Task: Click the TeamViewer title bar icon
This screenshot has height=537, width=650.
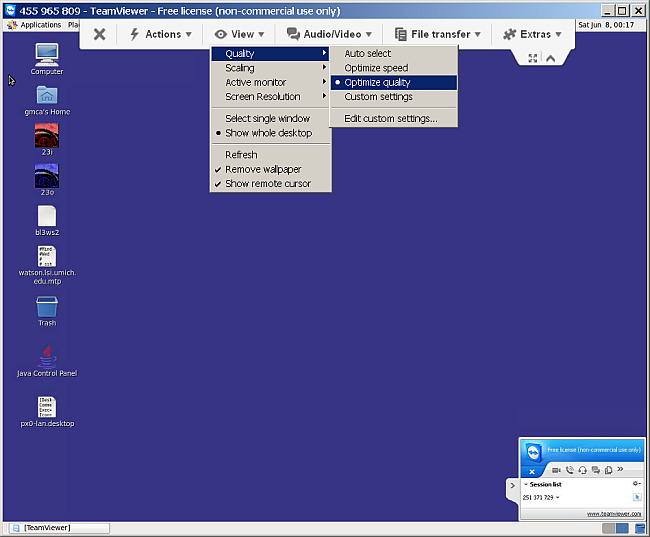Action: [10, 10]
